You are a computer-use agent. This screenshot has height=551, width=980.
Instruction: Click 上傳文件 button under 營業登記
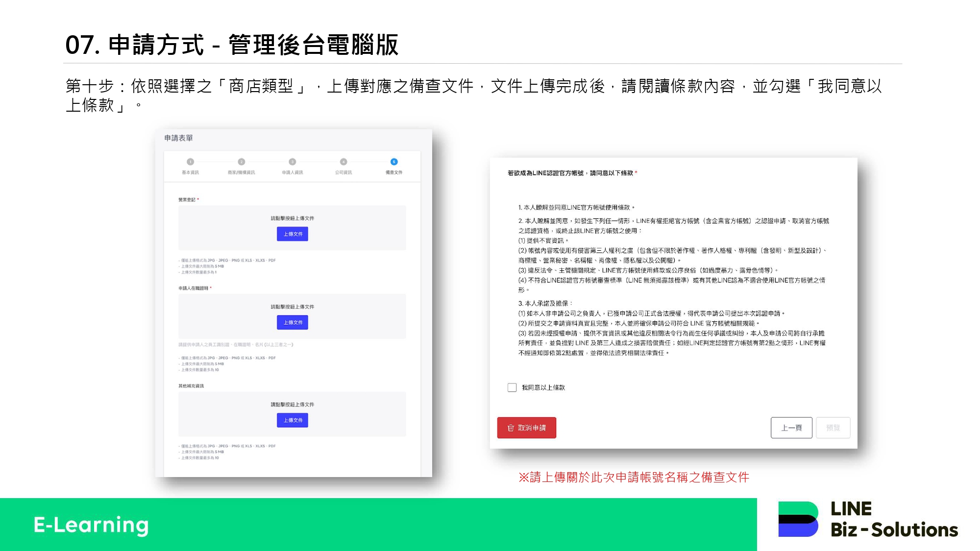[293, 234]
